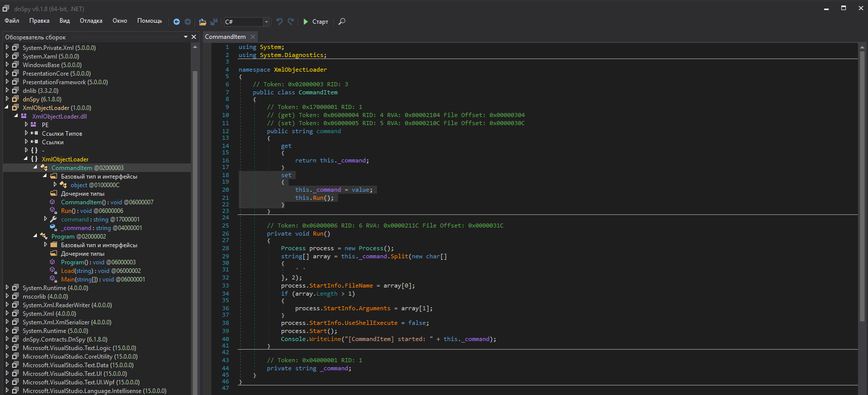Open assembly search with magnifier icon

pyautogui.click(x=342, y=22)
